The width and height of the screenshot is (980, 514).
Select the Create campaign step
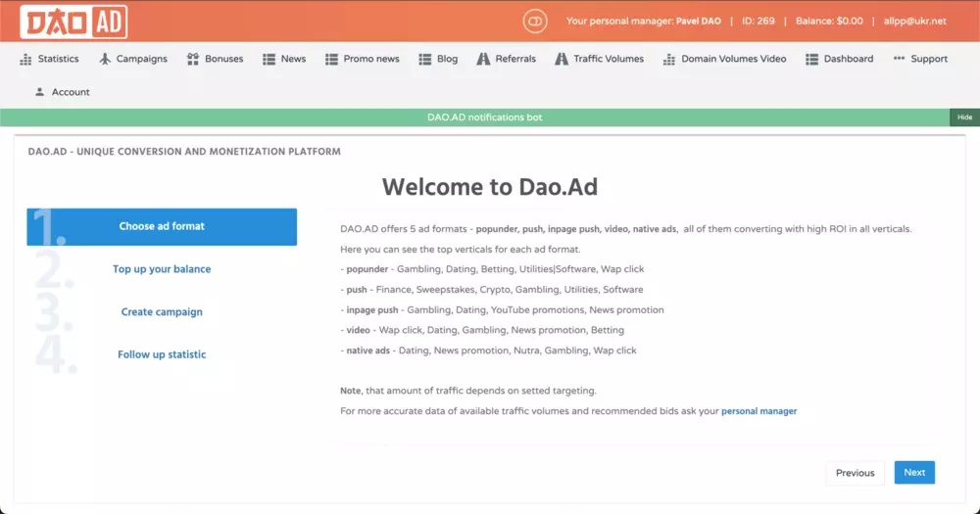[x=162, y=311]
